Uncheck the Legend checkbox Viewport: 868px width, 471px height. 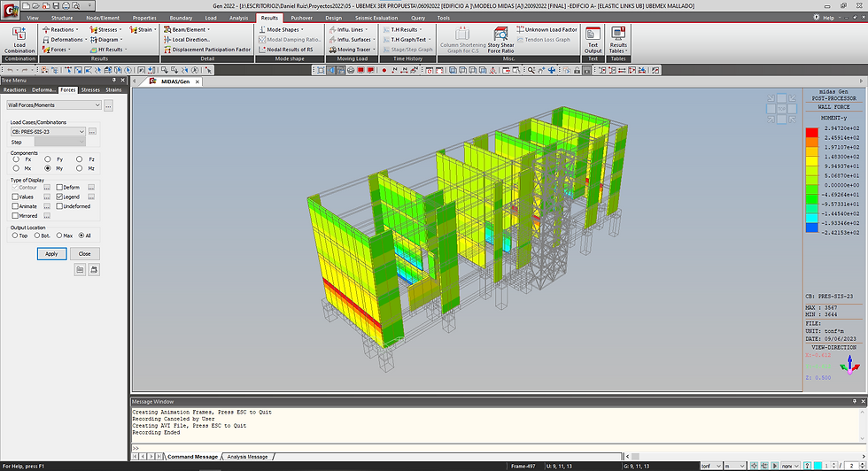(59, 197)
